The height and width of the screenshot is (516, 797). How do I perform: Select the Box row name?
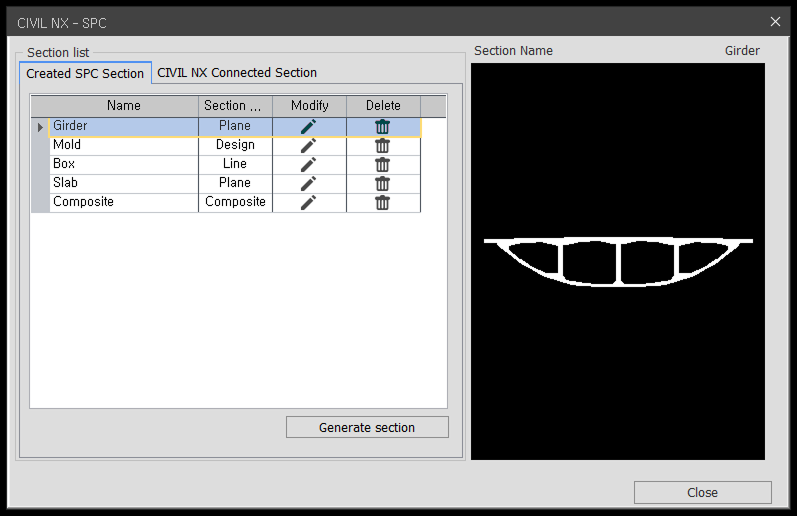pyautogui.click(x=124, y=165)
